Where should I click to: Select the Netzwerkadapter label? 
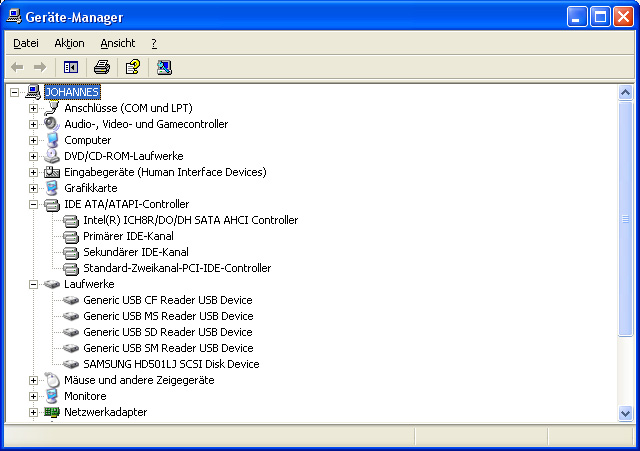point(105,412)
